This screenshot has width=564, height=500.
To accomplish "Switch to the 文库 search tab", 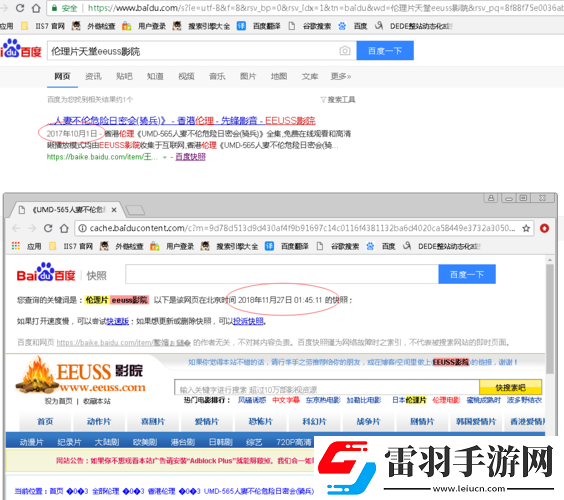I will click(x=310, y=76).
